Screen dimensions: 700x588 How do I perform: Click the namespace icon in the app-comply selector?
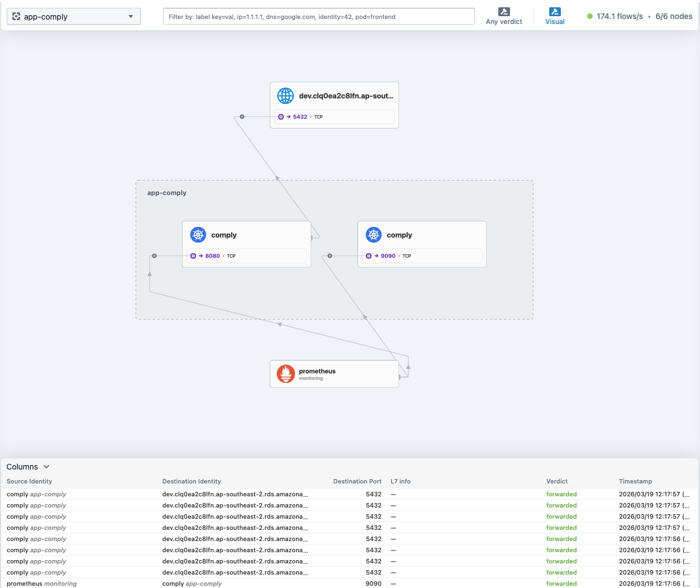(x=16, y=17)
